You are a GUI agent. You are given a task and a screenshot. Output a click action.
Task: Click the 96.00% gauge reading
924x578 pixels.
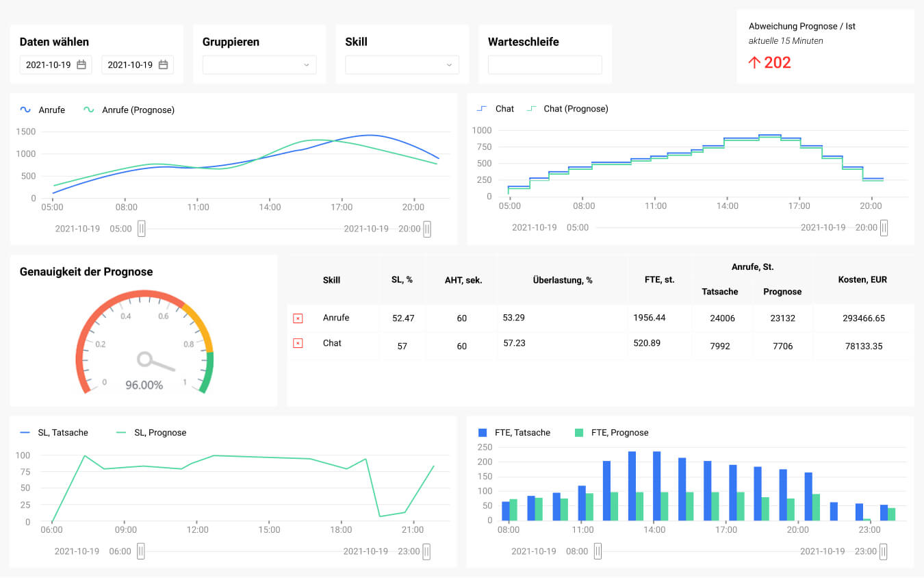[x=144, y=386]
